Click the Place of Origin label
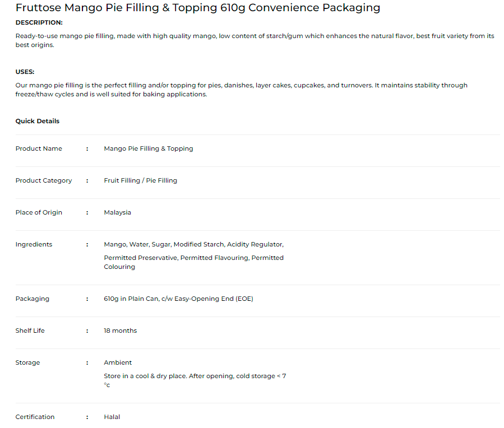The height and width of the screenshot is (428, 504). pos(39,212)
